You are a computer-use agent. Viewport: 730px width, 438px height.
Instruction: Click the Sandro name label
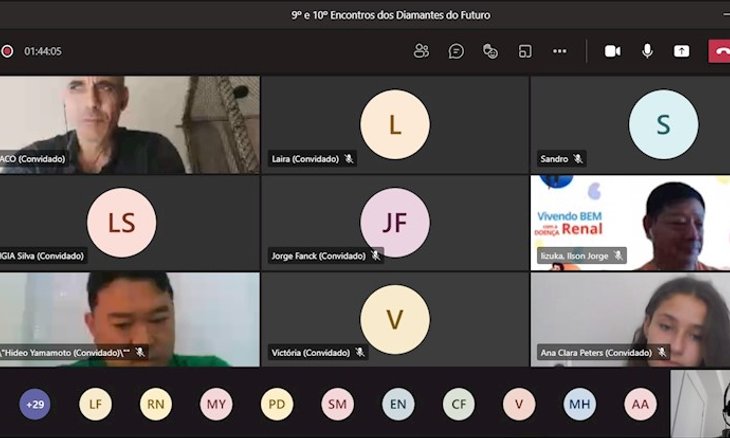[x=554, y=159]
